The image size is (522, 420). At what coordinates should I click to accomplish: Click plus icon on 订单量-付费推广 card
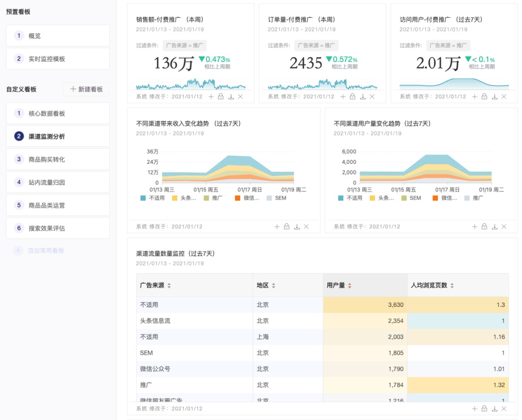click(x=343, y=97)
